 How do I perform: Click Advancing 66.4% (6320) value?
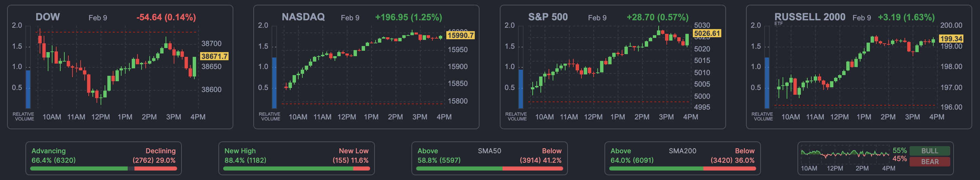point(54,160)
